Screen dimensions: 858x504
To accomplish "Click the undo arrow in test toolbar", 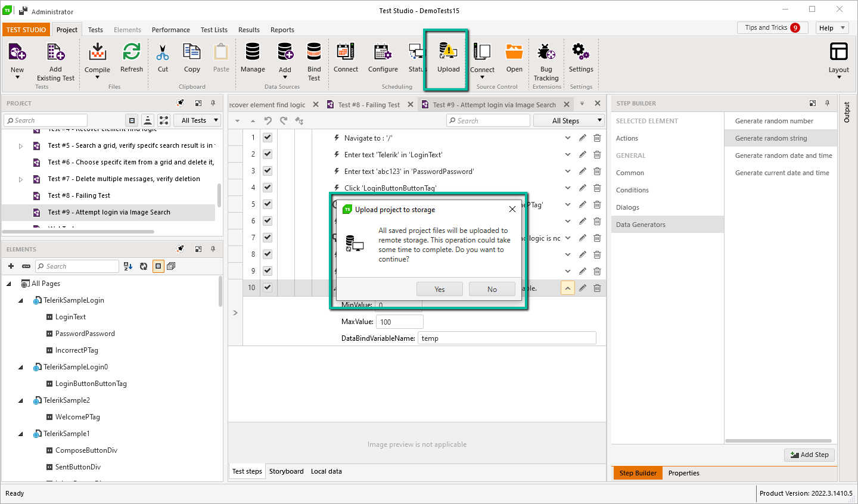I will [268, 120].
